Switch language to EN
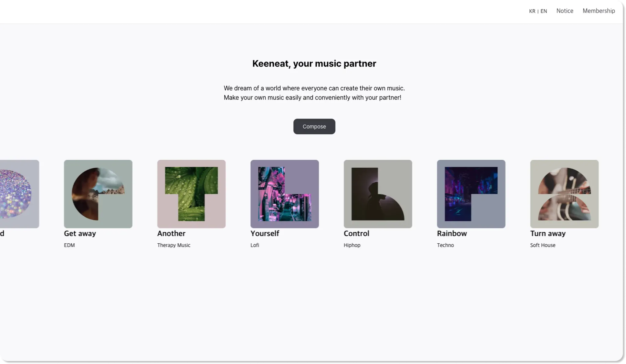The image size is (626, 364). pyautogui.click(x=543, y=11)
